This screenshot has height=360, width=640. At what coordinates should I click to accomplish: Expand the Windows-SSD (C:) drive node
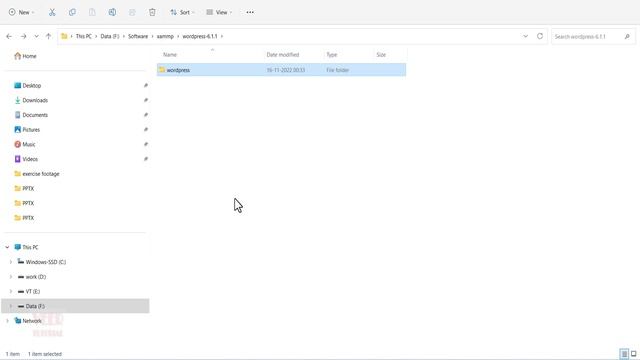[x=11, y=262]
